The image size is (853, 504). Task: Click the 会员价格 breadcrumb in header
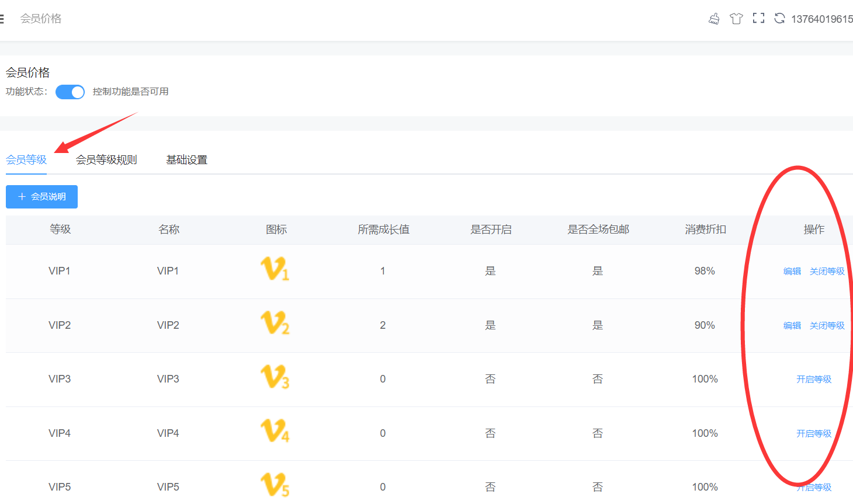click(41, 19)
